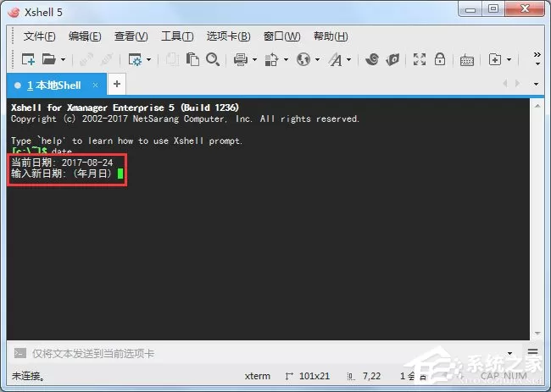This screenshot has width=551, height=392.
Task: Launch Xagent via the eye icon
Action: click(x=392, y=59)
